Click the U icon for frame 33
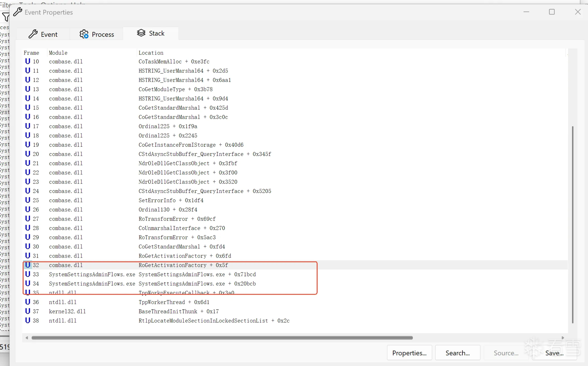The image size is (588, 366). pyautogui.click(x=28, y=274)
